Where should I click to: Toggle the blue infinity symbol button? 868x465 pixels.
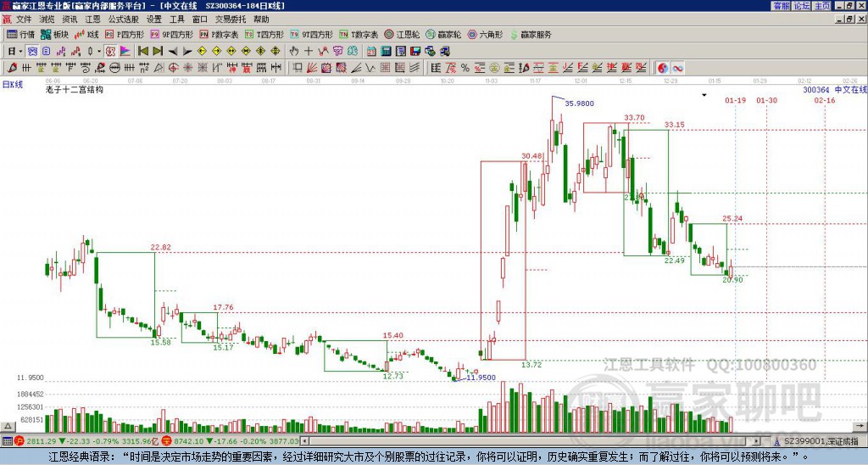click(x=677, y=68)
